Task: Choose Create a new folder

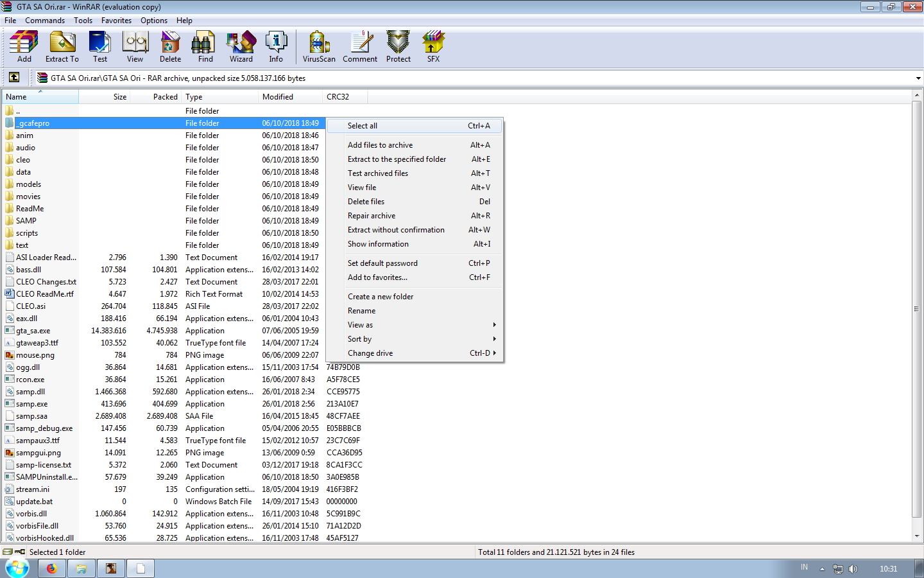Action: [415, 297]
